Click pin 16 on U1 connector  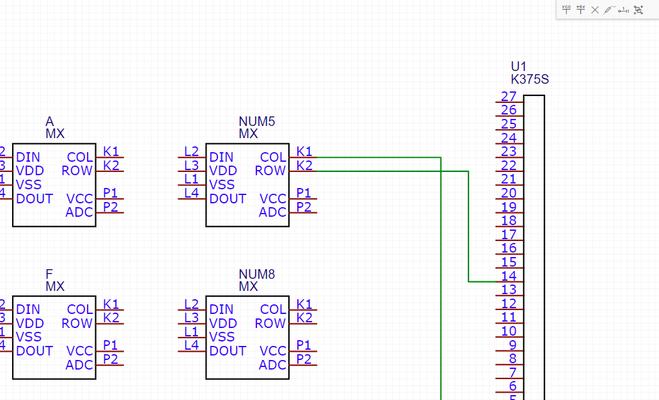click(x=509, y=250)
